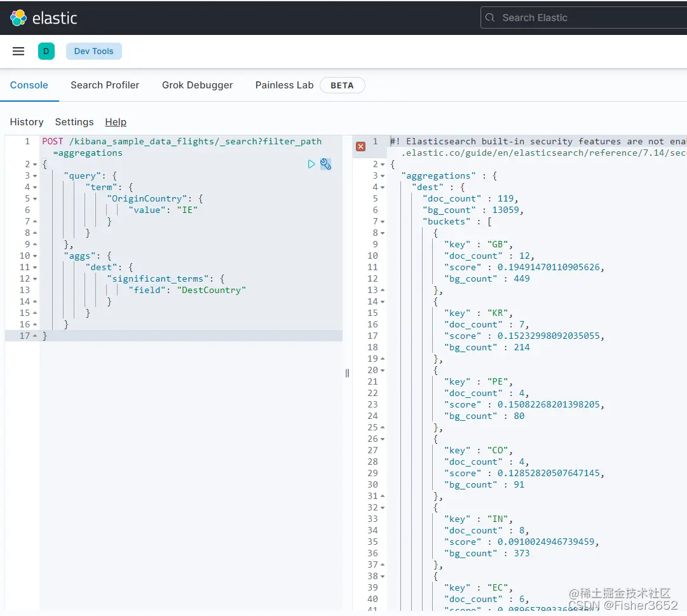The height and width of the screenshot is (616, 687).
Task: Click doc_count value 119 in response
Action: 505,199
